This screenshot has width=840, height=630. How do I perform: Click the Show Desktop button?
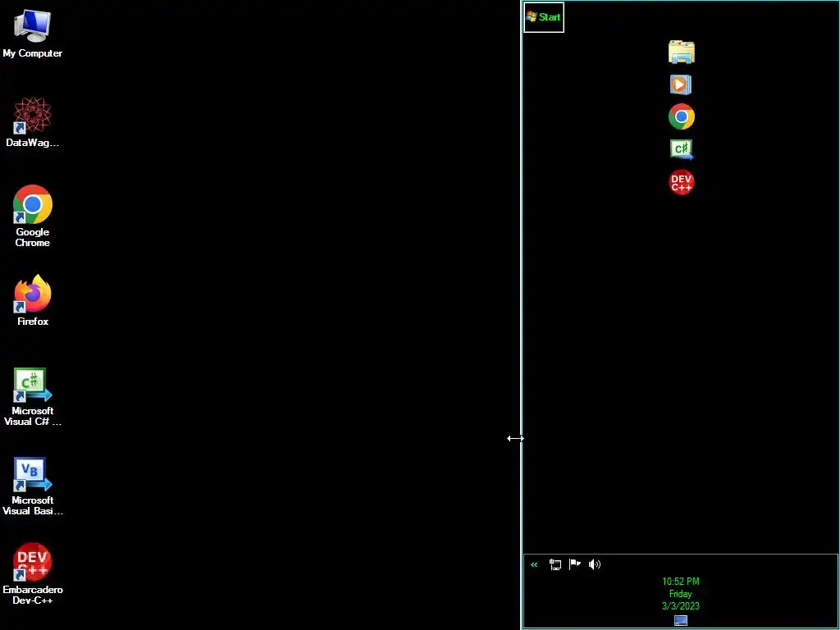tap(680, 621)
